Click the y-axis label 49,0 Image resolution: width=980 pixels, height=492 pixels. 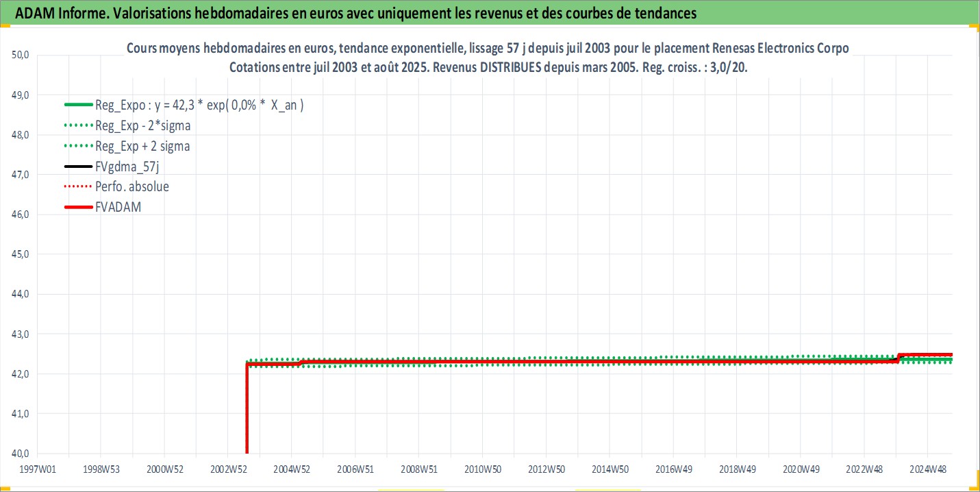(x=21, y=95)
